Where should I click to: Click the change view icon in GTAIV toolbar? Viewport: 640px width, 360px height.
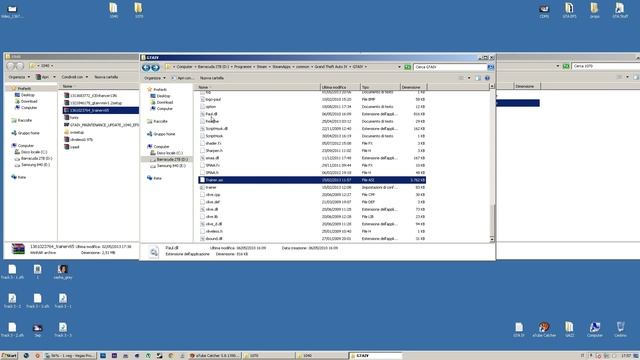pyautogui.click(x=461, y=78)
